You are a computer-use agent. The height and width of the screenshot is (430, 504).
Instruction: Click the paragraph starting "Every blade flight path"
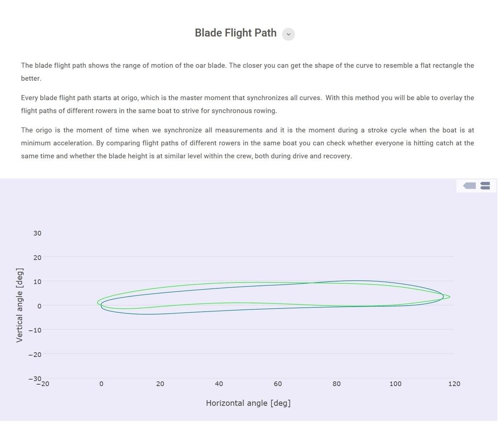click(247, 104)
